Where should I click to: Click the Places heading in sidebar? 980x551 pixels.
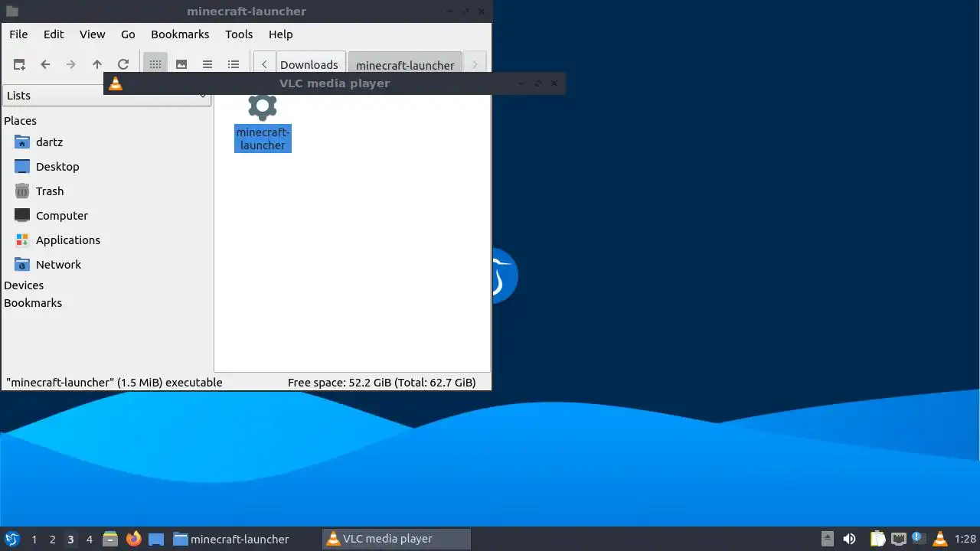(20, 121)
